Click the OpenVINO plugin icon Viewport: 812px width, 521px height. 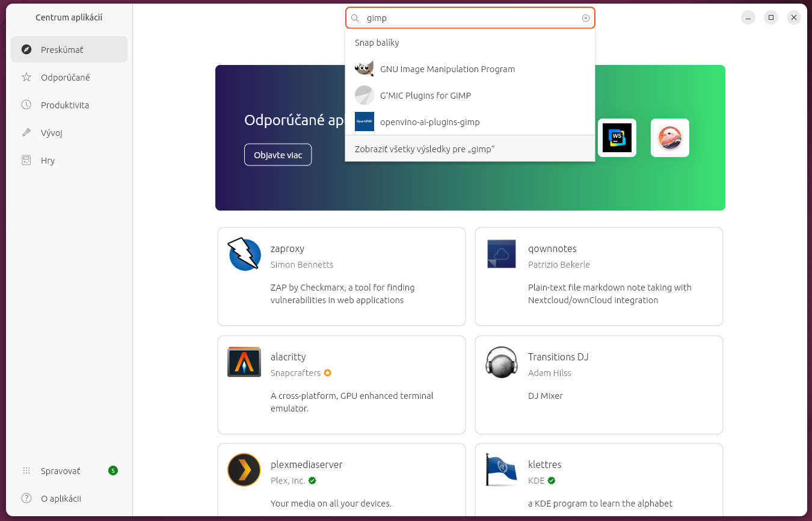coord(364,122)
